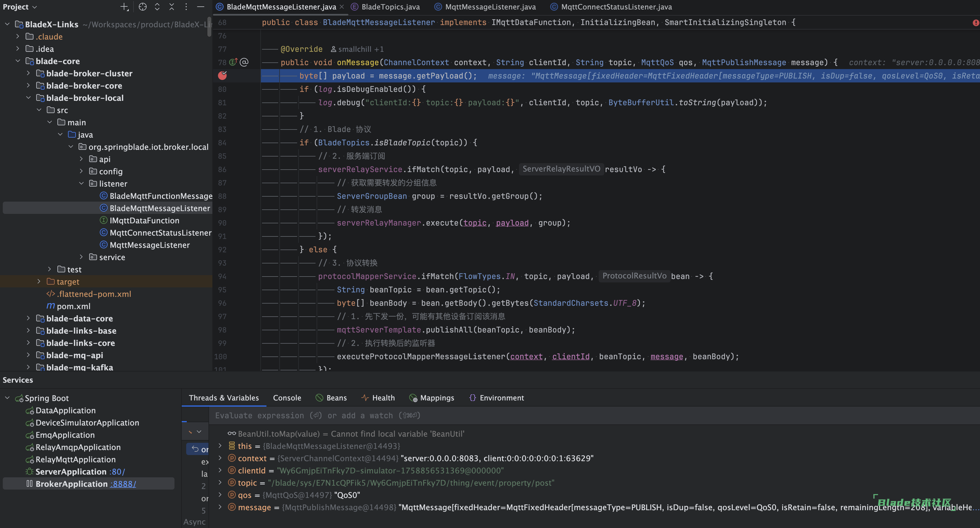The width and height of the screenshot is (980, 528).
Task: Click the smallchill +1 author hint
Action: point(357,49)
